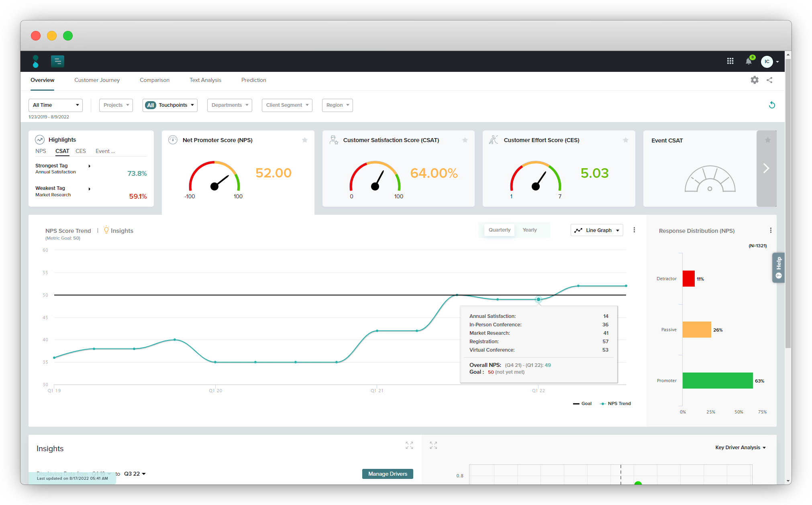
Task: Click the three-dot menu on NPS Score Trend
Action: 635,230
